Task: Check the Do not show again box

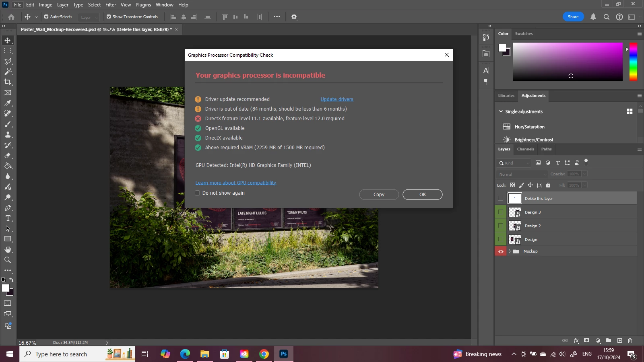Action: point(197,193)
